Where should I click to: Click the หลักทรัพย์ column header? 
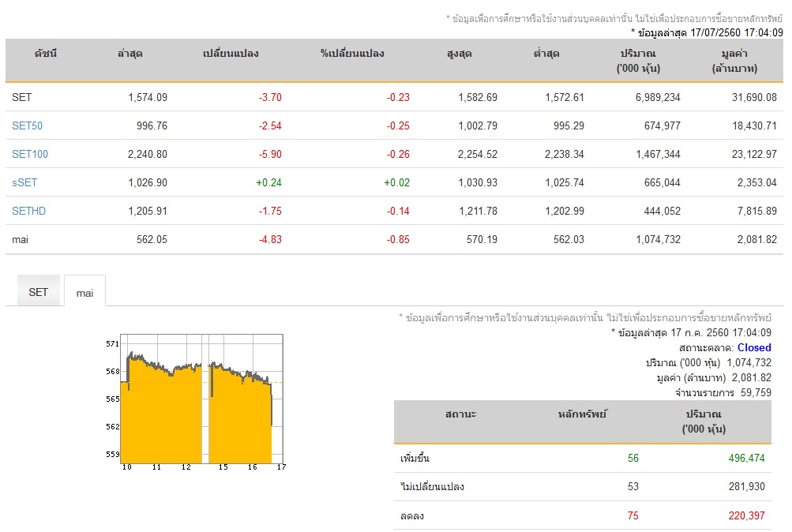tap(582, 414)
